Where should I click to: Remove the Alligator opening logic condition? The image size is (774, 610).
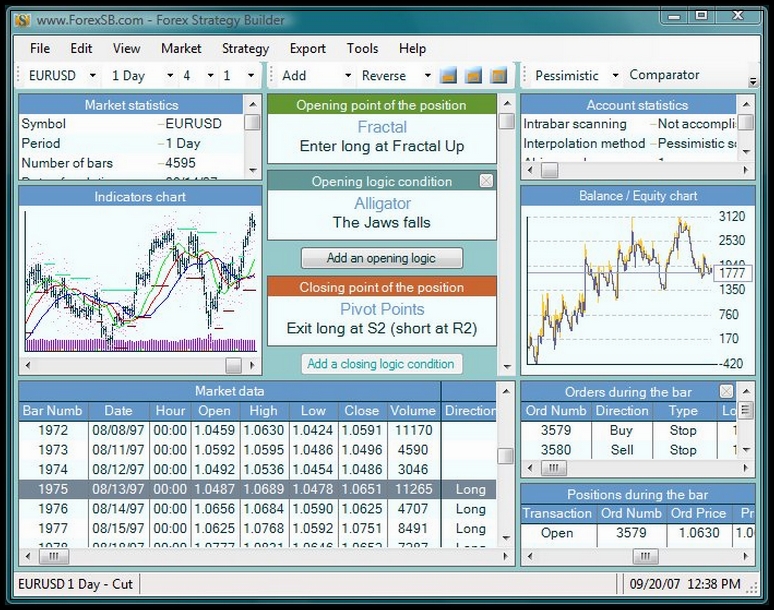click(x=486, y=181)
